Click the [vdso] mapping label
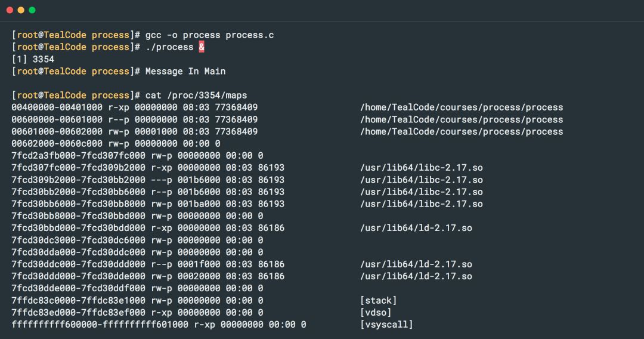 (x=376, y=312)
